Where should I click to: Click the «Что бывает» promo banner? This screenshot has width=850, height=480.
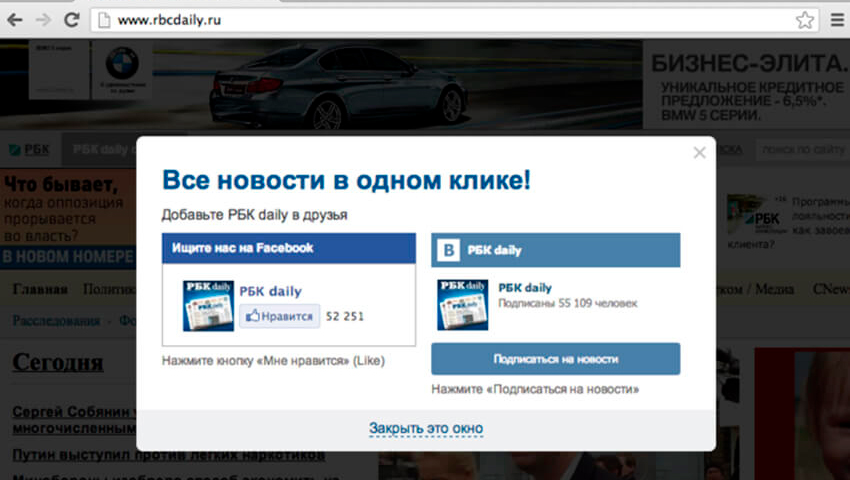click(x=68, y=217)
